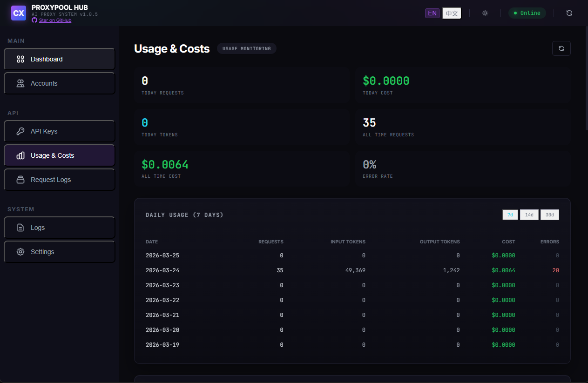Click the header refresh icon

pyautogui.click(x=569, y=13)
